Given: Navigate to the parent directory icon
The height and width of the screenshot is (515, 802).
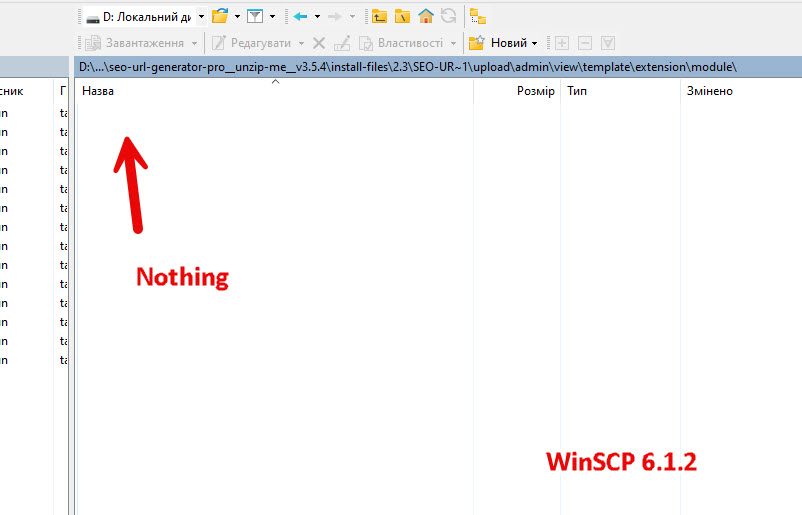Looking at the screenshot, I should pyautogui.click(x=379, y=16).
